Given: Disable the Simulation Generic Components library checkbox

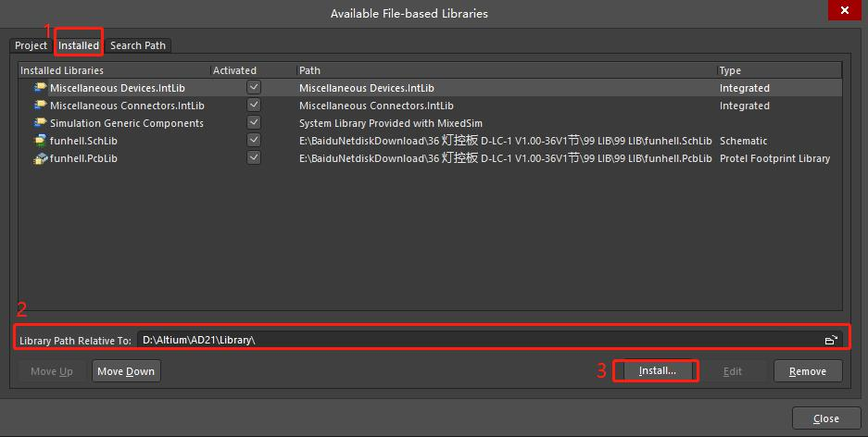Looking at the screenshot, I should [254, 122].
